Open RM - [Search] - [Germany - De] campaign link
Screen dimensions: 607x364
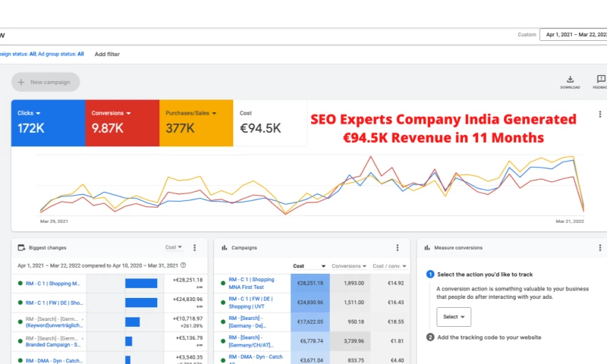tap(247, 322)
